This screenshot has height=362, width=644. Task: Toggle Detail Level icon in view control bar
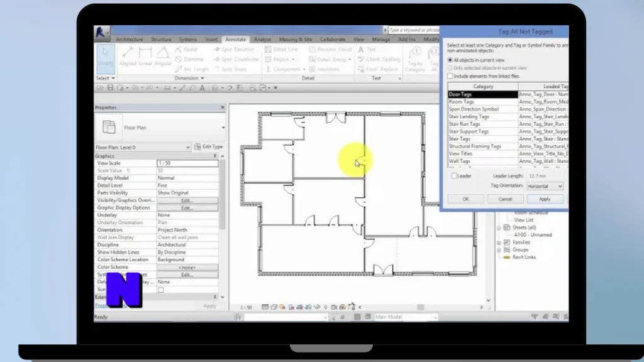point(265,307)
